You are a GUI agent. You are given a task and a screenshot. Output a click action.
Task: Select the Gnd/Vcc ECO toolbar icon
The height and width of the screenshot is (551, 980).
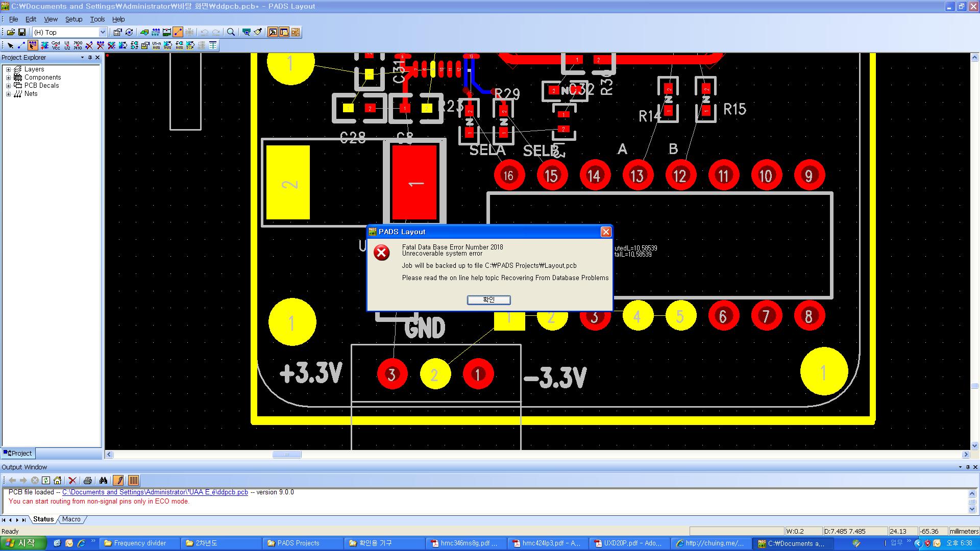(x=56, y=45)
